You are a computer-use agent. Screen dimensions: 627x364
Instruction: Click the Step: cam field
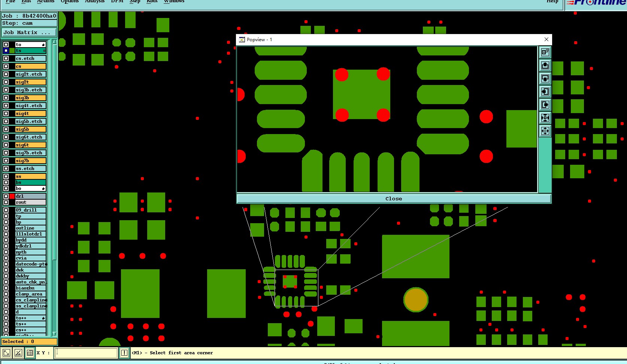tap(29, 23)
